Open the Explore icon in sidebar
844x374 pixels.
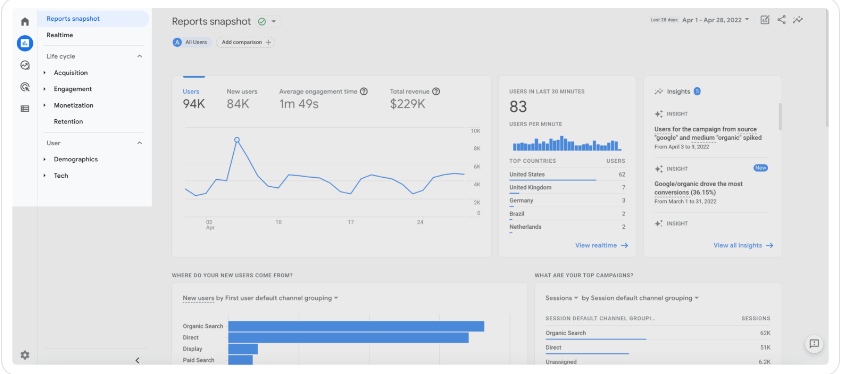25,65
